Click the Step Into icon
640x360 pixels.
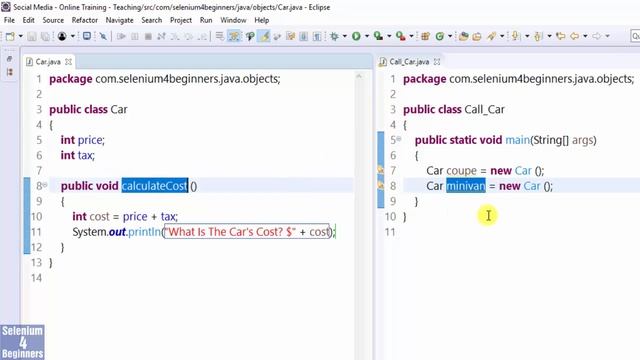tap(175, 36)
